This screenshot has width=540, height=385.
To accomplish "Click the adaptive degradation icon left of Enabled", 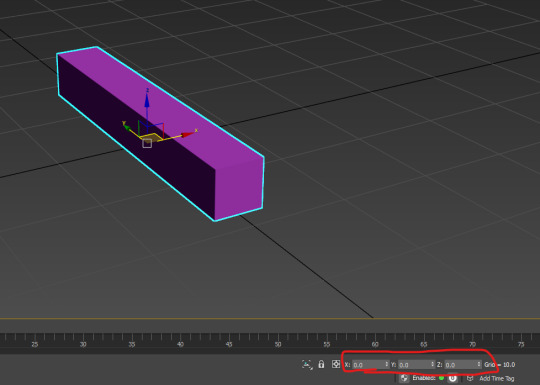I will (404, 378).
